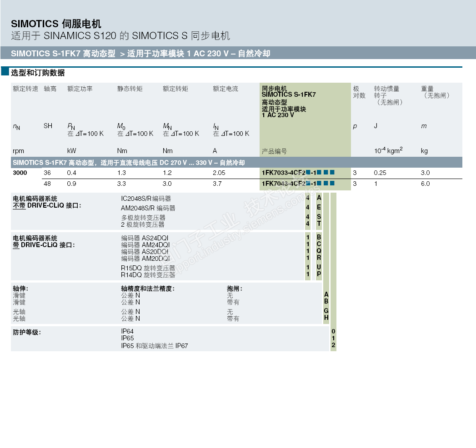Click the product number "1FK7043-4CF2"

coord(284,184)
